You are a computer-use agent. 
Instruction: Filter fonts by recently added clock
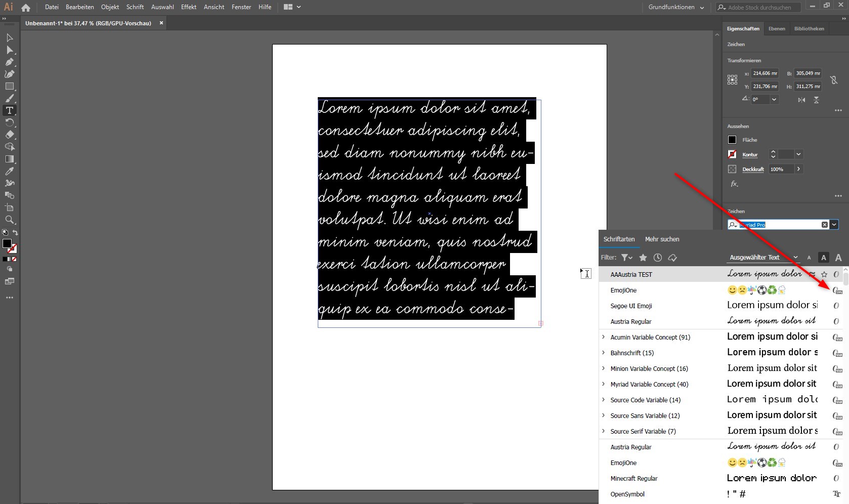click(x=657, y=258)
